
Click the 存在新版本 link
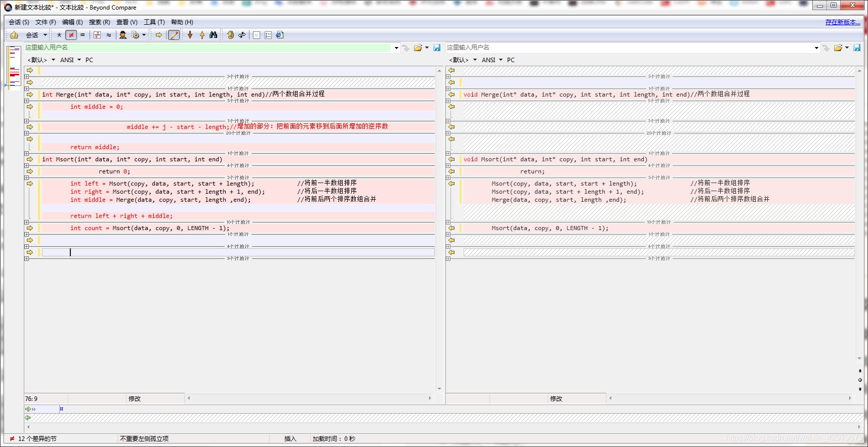point(843,22)
